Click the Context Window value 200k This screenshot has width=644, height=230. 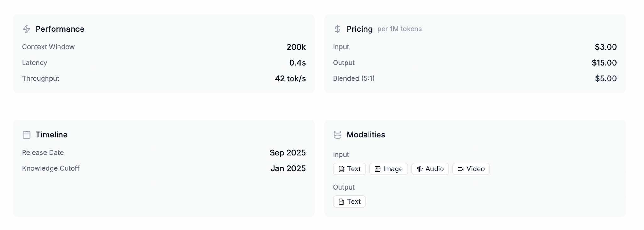pyautogui.click(x=296, y=47)
